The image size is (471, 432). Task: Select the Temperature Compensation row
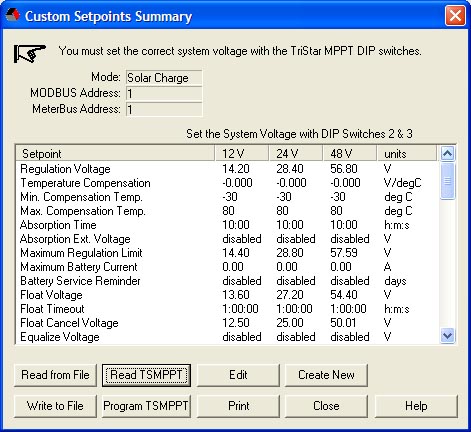(x=227, y=183)
